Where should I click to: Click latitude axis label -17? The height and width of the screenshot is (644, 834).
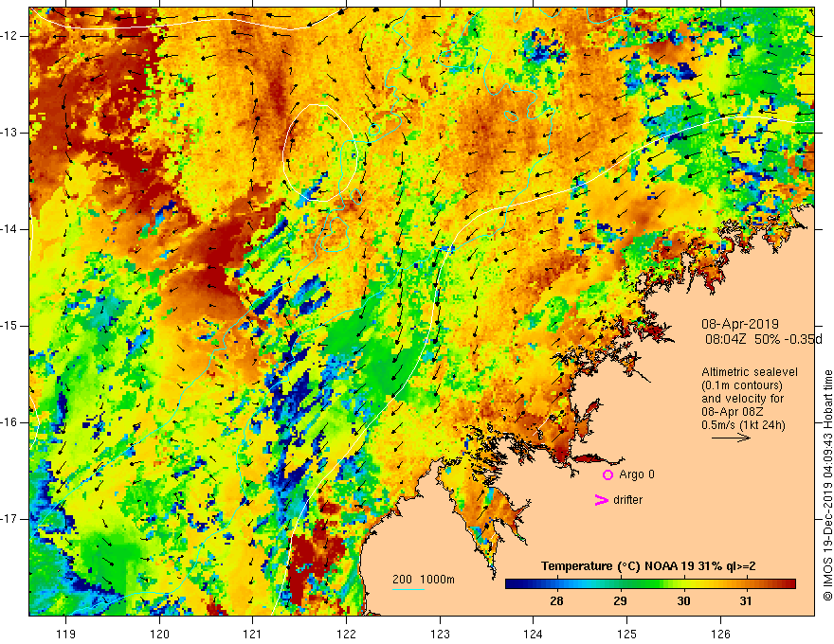coord(9,519)
